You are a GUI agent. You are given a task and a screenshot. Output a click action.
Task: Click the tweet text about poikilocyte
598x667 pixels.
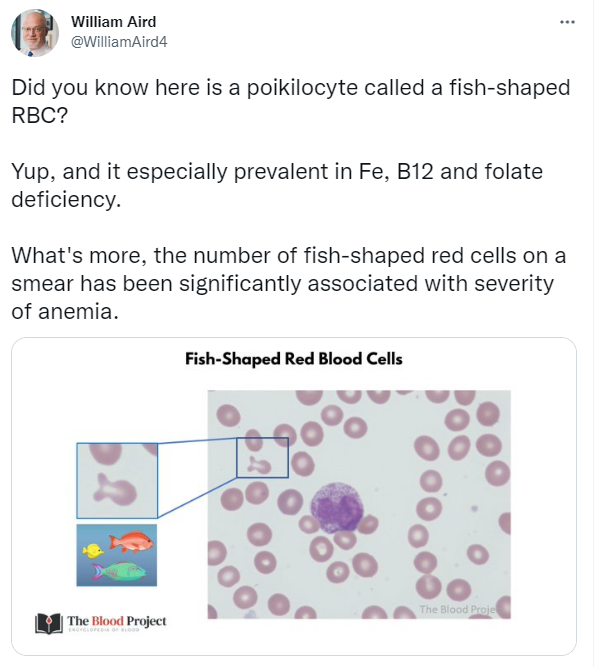click(x=290, y=101)
